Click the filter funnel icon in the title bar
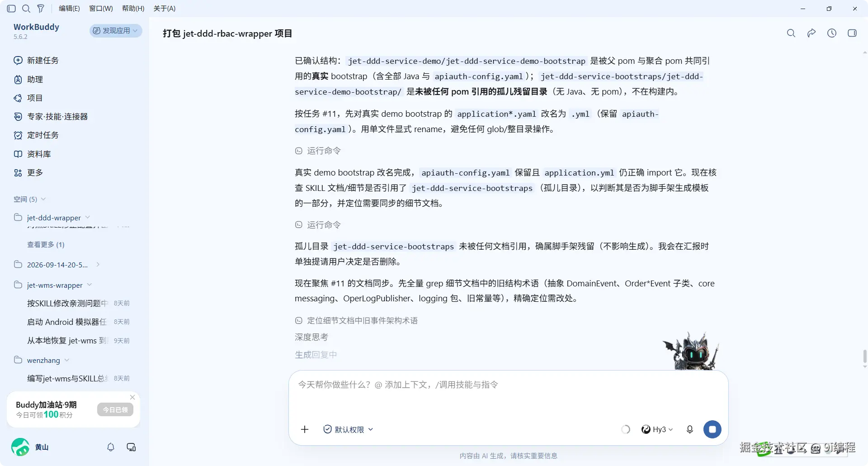Viewport: 868px width, 466px height. pos(41,9)
